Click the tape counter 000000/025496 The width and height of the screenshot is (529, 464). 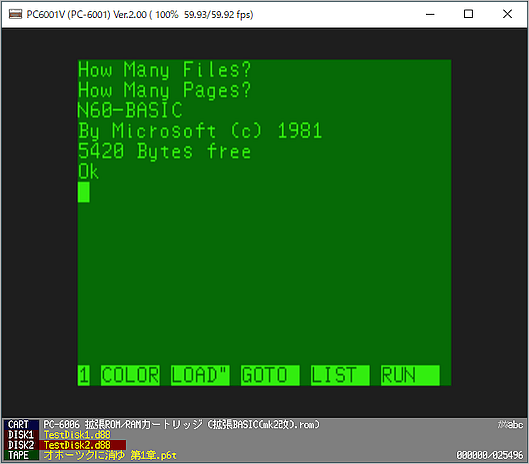pyautogui.click(x=490, y=455)
